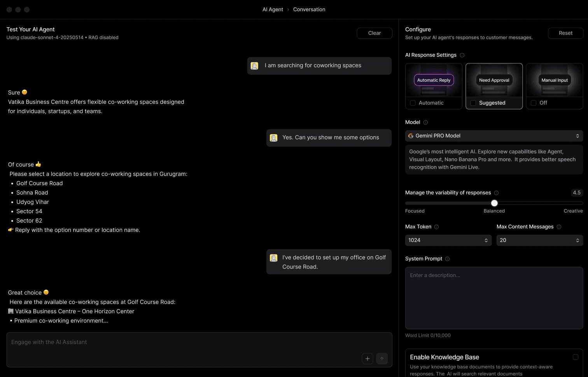This screenshot has height=377, width=588.
Task: Click the Reset button
Action: [565, 33]
